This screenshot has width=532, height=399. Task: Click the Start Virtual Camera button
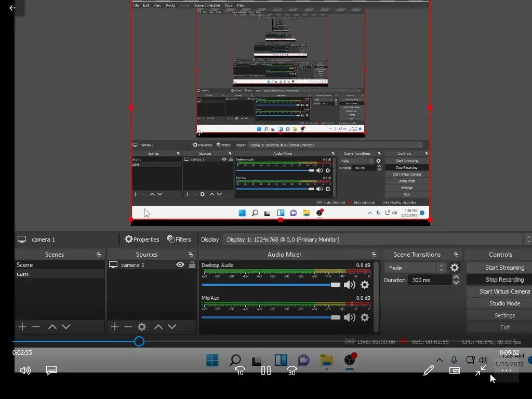499,291
